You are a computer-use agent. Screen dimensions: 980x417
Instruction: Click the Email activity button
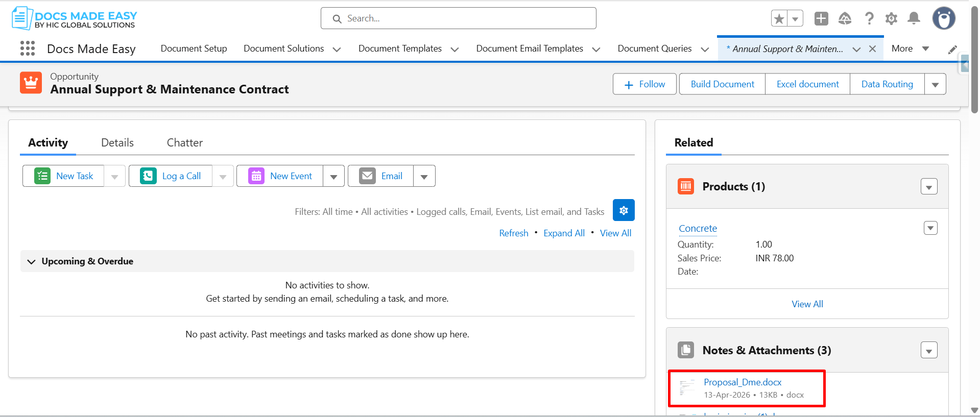point(380,176)
